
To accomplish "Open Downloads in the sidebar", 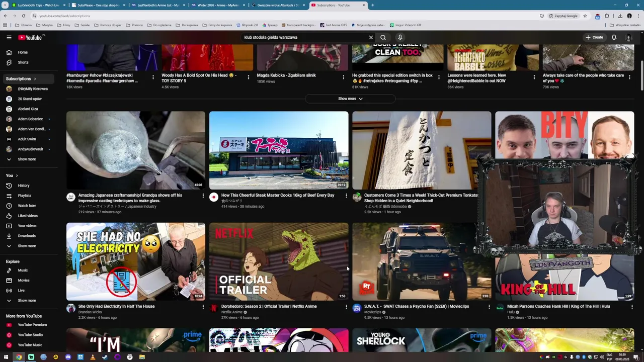I will coord(27,236).
